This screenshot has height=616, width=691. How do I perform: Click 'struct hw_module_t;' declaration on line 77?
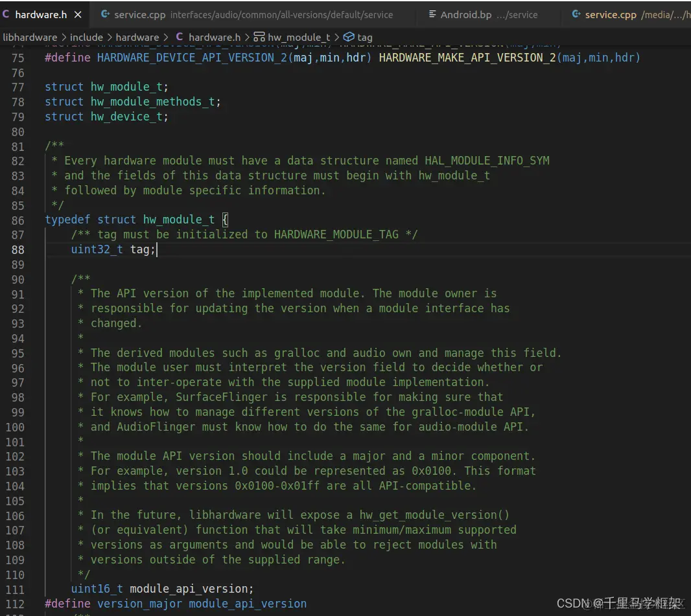pos(107,87)
